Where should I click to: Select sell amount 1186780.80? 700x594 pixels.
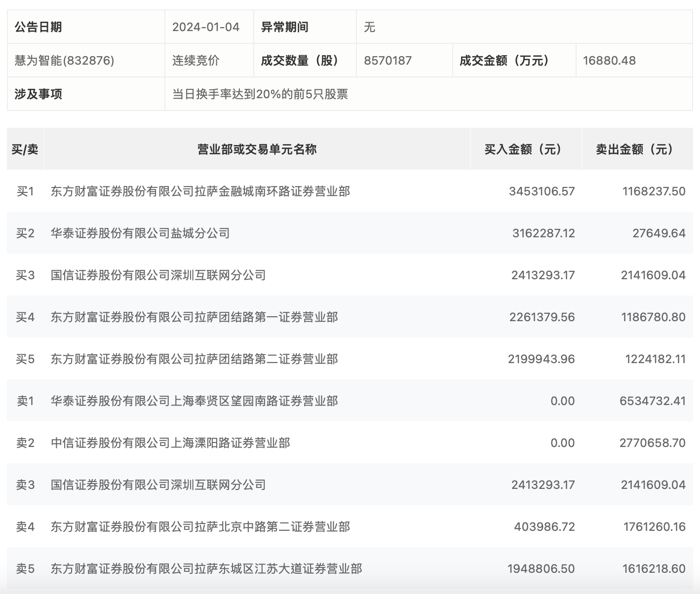click(x=654, y=317)
